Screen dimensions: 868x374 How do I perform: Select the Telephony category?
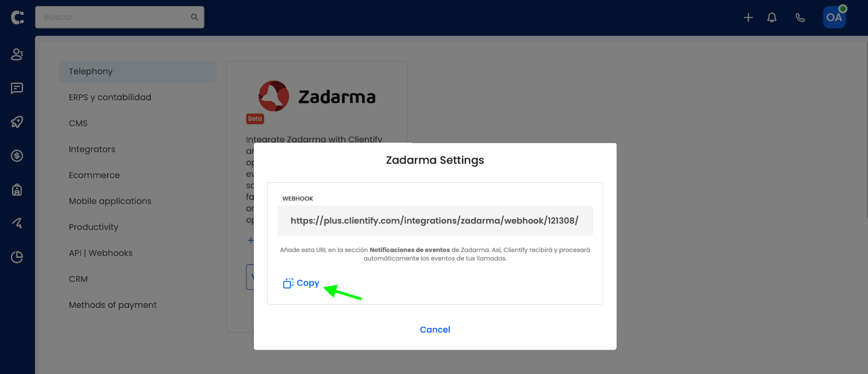(x=138, y=72)
